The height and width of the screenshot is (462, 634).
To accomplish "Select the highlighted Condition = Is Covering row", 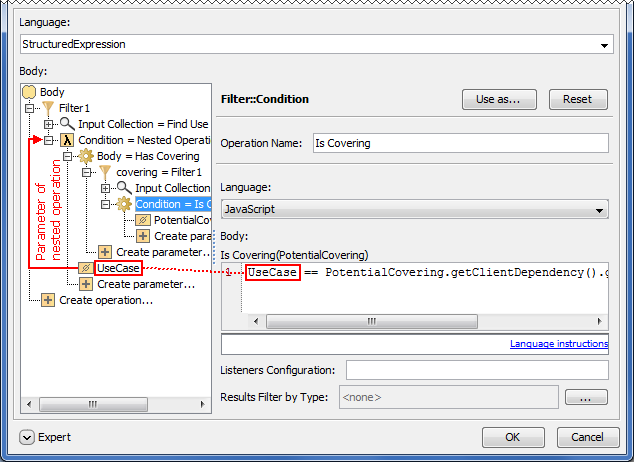I will (x=173, y=204).
